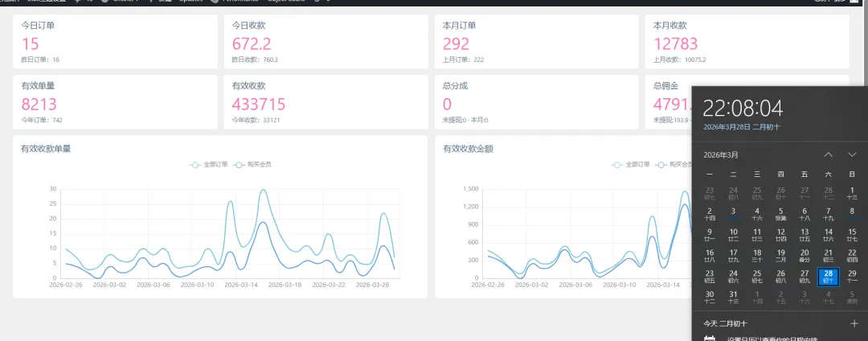Select March 9 labeled 廿一
The height and width of the screenshot is (341, 868).
click(x=710, y=235)
